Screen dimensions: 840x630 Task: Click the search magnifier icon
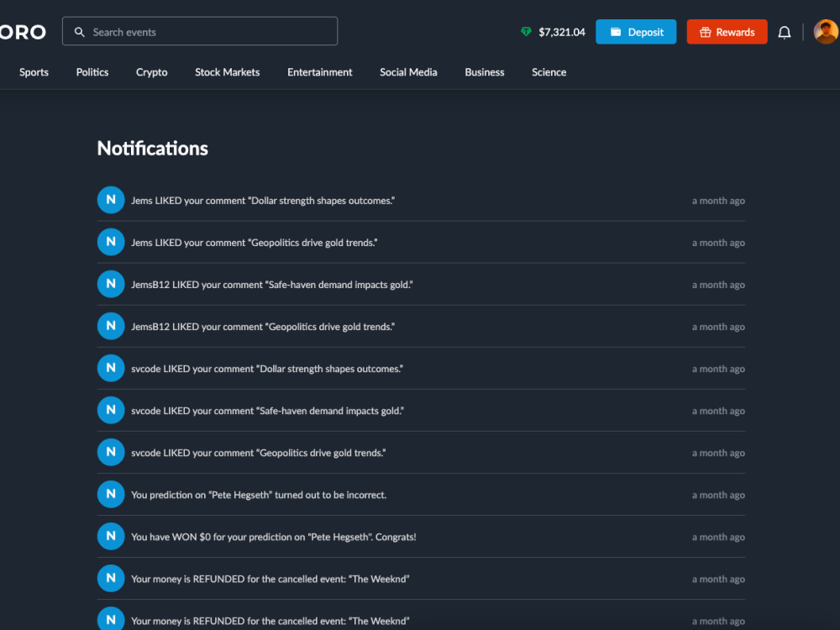79,32
